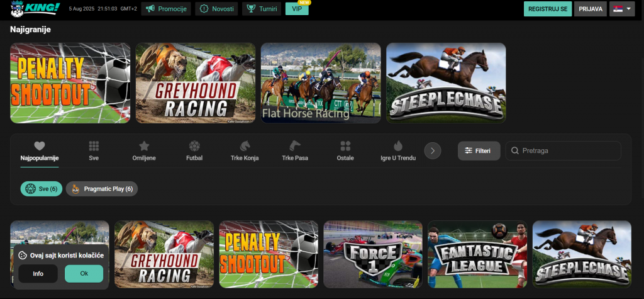The image size is (644, 299).
Task: Open Flat Horse Racing in Najigranije
Action: click(321, 83)
